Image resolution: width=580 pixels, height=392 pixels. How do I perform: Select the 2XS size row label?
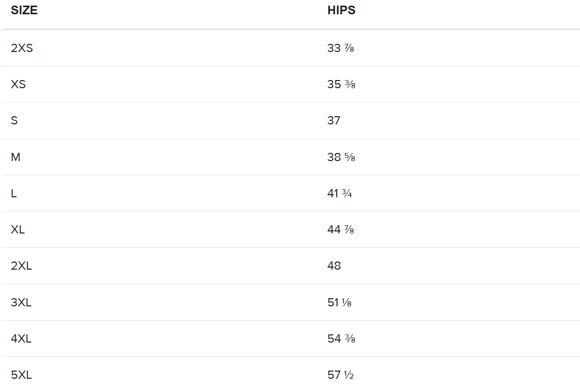coord(22,48)
